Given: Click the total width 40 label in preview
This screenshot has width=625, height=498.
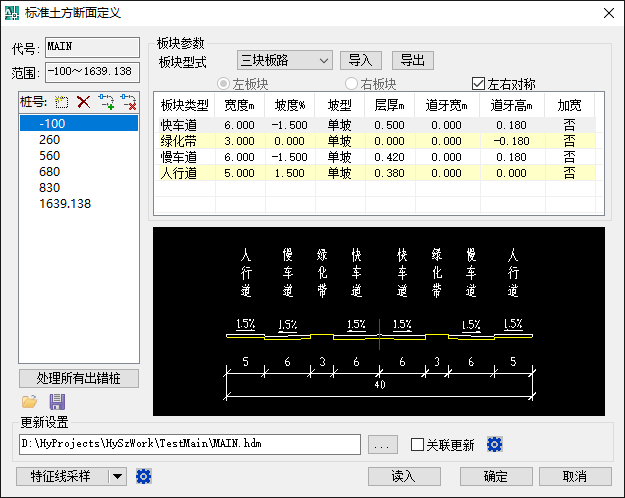Looking at the screenshot, I should (380, 384).
